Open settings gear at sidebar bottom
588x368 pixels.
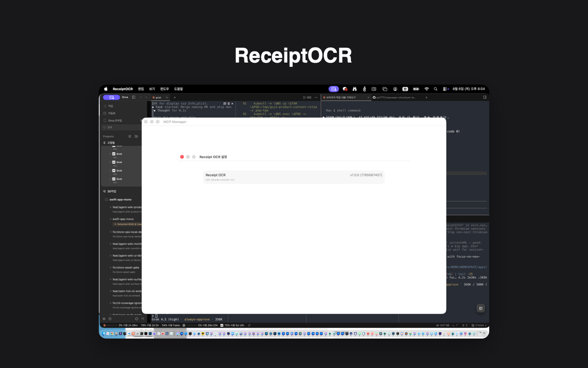[x=104, y=318]
